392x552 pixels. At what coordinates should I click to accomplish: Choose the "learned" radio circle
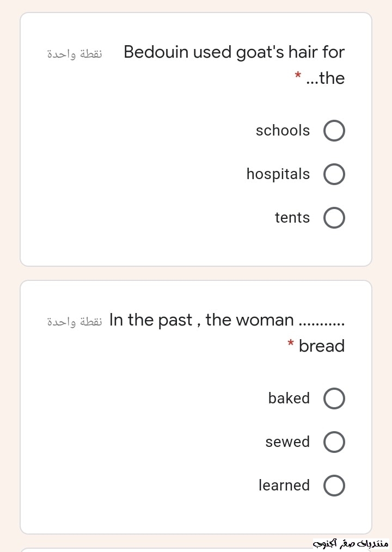tap(334, 486)
